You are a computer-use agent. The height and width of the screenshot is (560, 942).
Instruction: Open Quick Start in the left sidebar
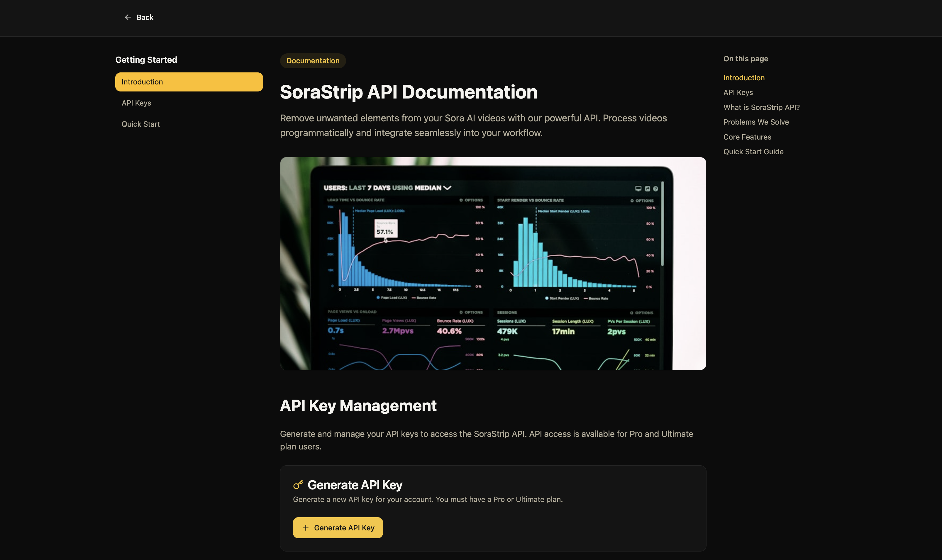pos(140,124)
